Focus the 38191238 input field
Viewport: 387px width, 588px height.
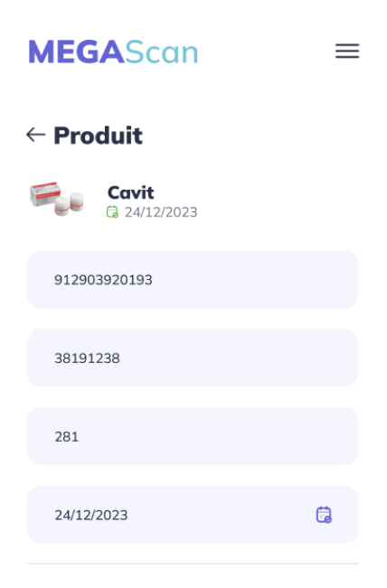[x=193, y=358]
